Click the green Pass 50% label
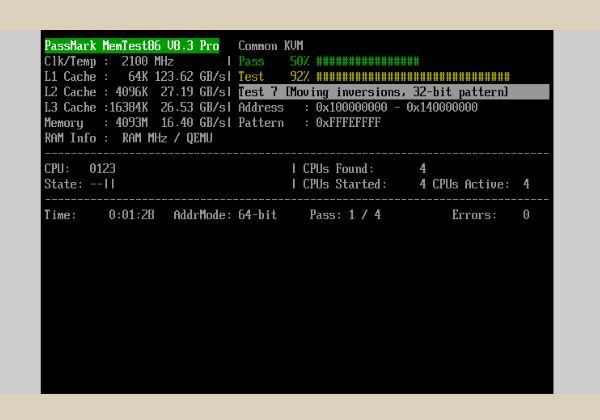 point(274,61)
